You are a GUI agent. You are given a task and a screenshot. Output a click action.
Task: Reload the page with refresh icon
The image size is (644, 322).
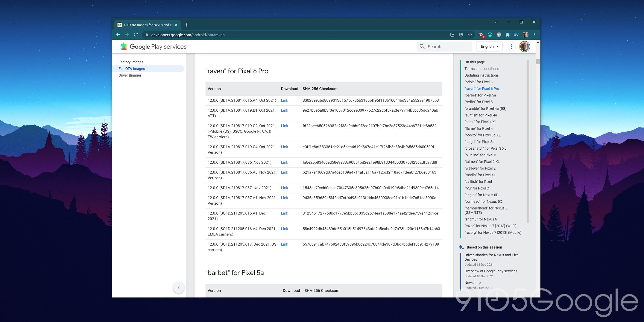(x=136, y=35)
